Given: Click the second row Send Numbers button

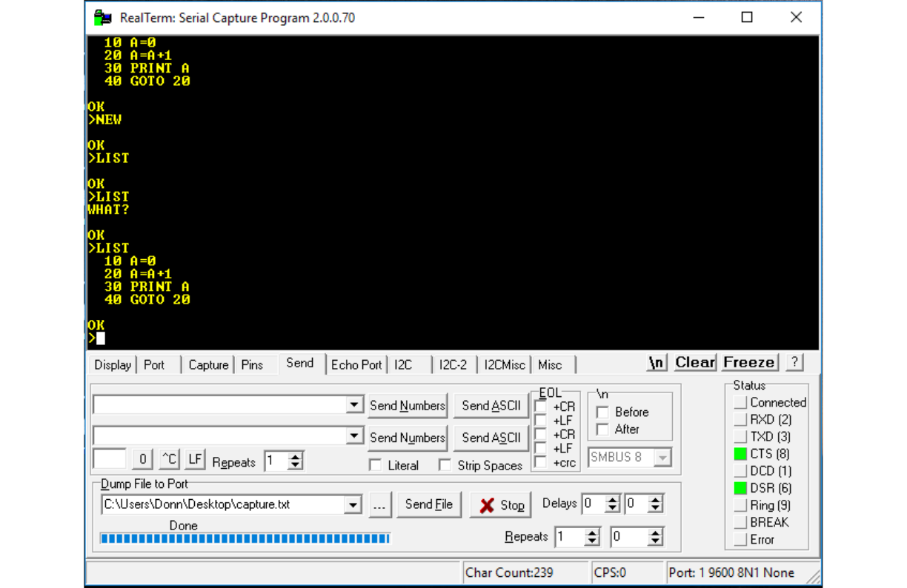Looking at the screenshot, I should click(x=408, y=438).
